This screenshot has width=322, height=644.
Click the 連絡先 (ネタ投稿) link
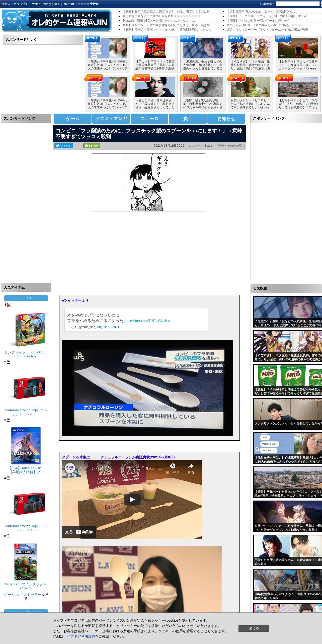coord(15,4)
